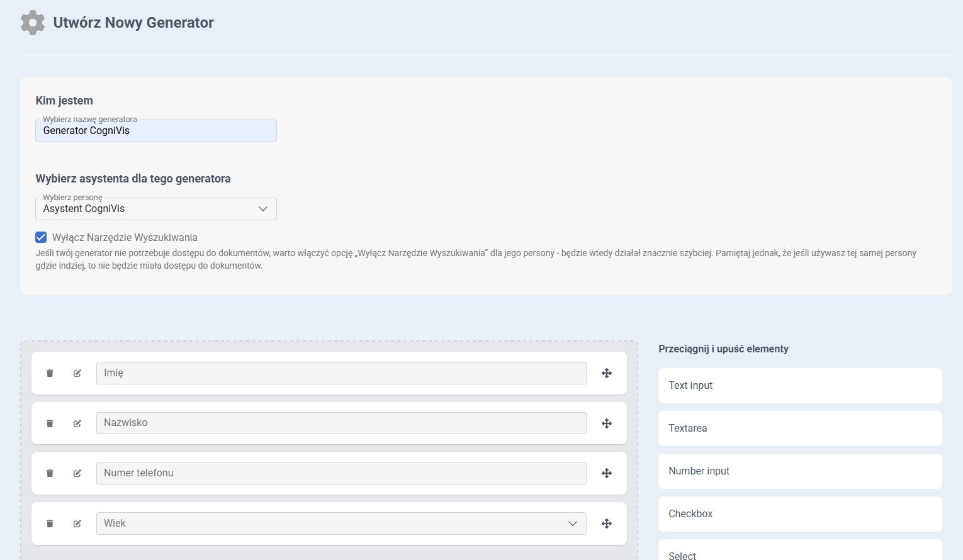Delete the Numer telefonu field
This screenshot has height=560, width=963.
coord(50,473)
